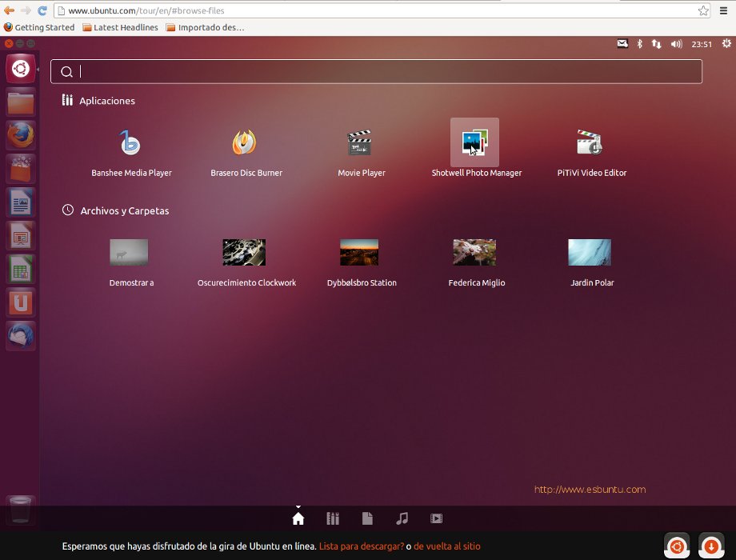Bookmark this page with the star
Viewport: 736px width, 560px height.
pos(703,10)
